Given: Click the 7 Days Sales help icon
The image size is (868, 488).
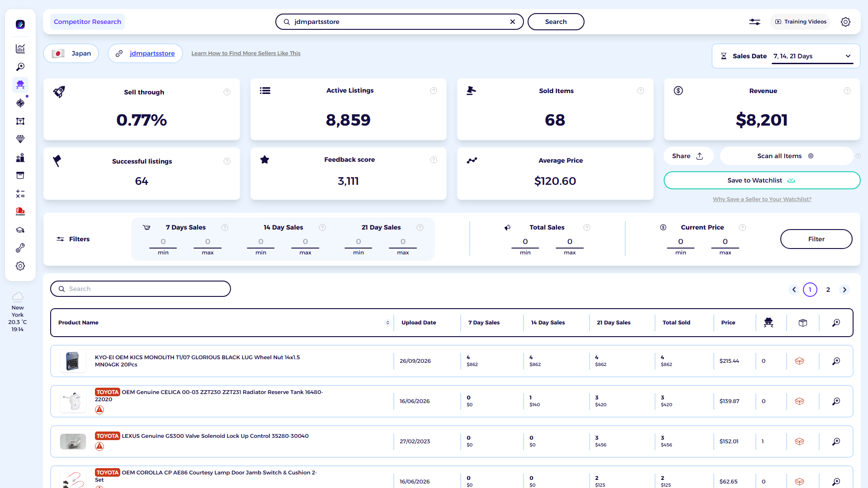Looking at the screenshot, I should click(225, 227).
